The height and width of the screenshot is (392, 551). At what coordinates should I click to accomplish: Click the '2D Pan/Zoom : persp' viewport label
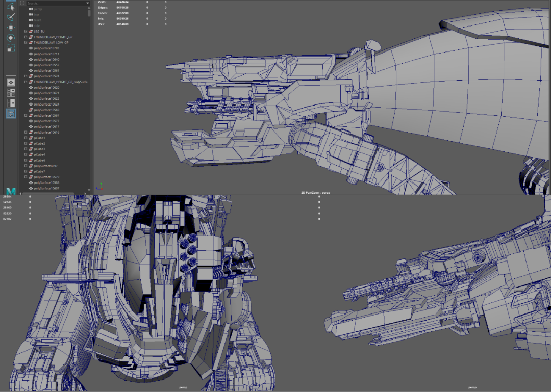(315, 193)
